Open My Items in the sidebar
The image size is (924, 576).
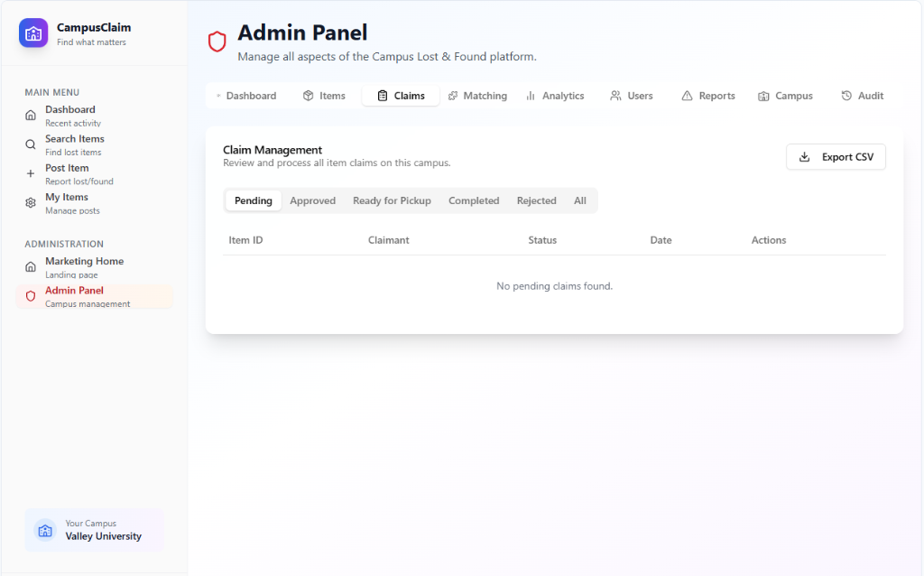tap(94, 203)
